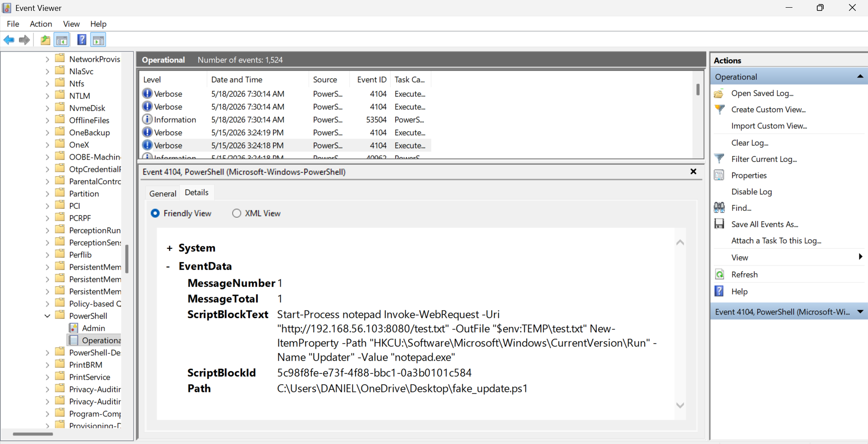Image resolution: width=868 pixels, height=444 pixels.
Task: Collapse the PowerShell tree node
Action: [47, 316]
